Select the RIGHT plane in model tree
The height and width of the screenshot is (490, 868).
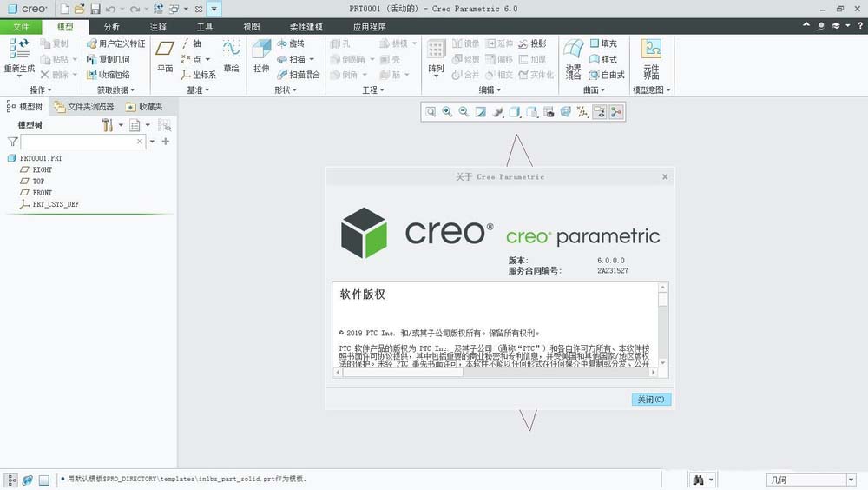pos(36,169)
